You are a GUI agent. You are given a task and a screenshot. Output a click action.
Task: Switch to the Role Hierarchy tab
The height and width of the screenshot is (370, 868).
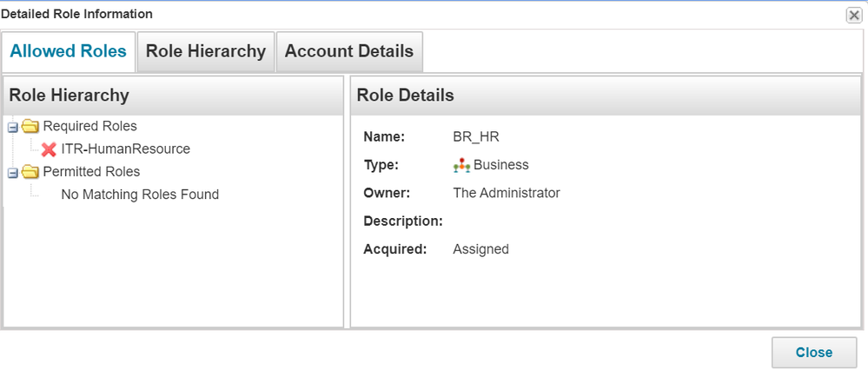tap(206, 51)
